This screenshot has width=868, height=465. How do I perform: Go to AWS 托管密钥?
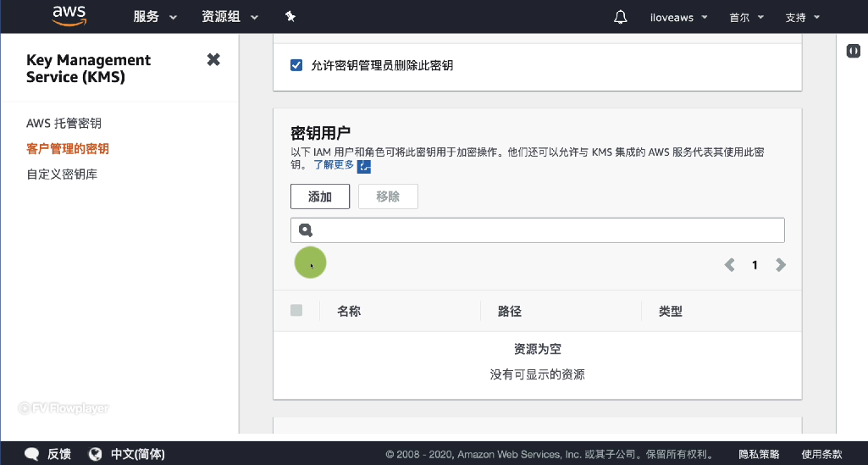click(64, 123)
